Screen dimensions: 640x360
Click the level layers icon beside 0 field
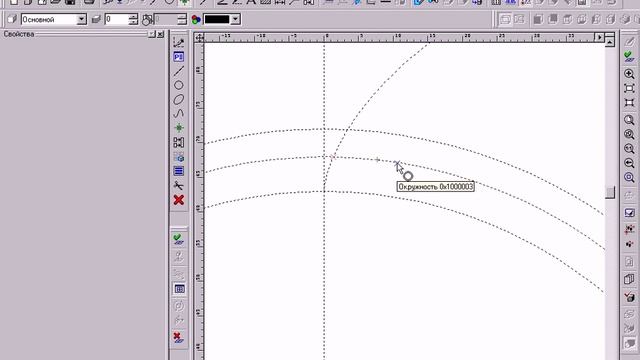point(96,19)
